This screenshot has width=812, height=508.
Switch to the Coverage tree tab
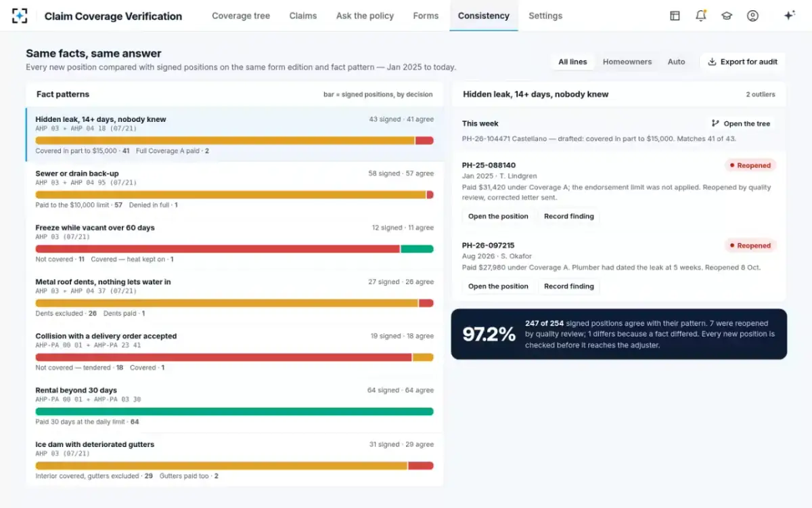tap(241, 16)
